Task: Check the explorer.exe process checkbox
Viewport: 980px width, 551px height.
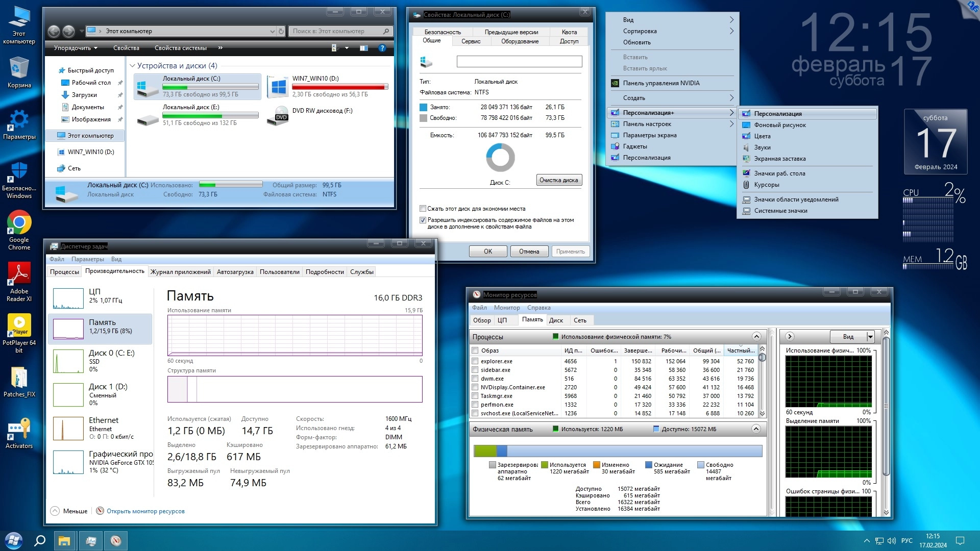Action: (475, 361)
